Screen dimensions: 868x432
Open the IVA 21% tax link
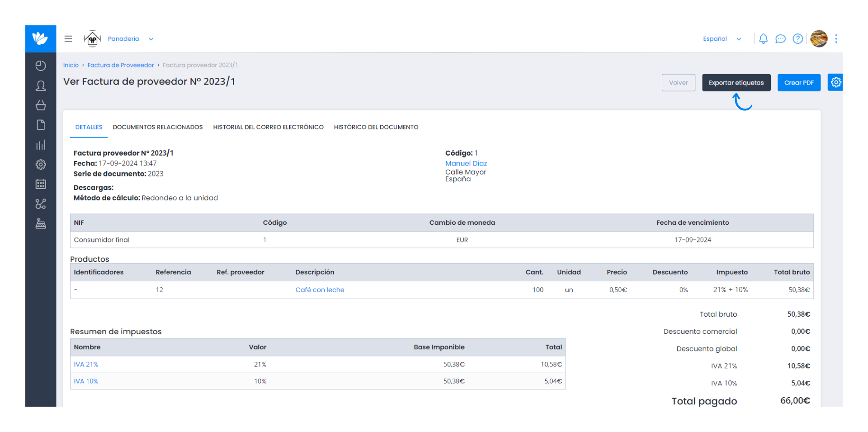86,364
